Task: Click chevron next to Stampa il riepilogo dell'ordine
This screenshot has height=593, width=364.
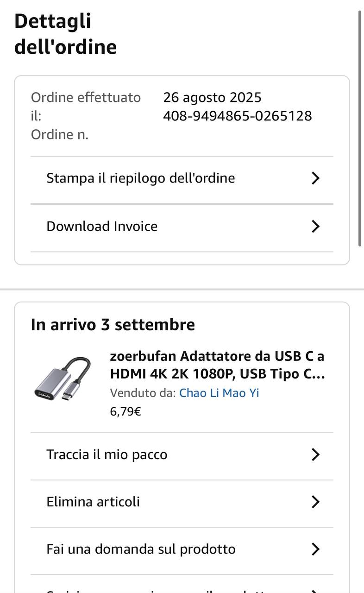Action: tap(315, 178)
